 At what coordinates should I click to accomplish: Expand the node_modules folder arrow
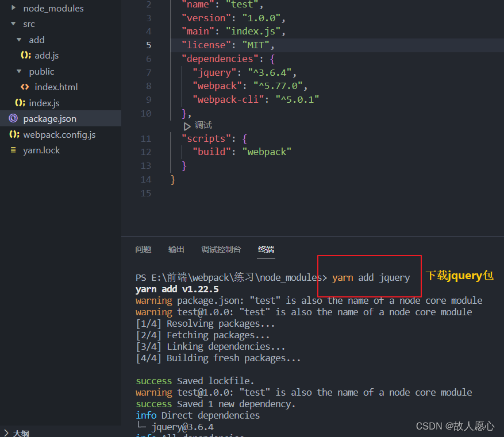point(13,7)
